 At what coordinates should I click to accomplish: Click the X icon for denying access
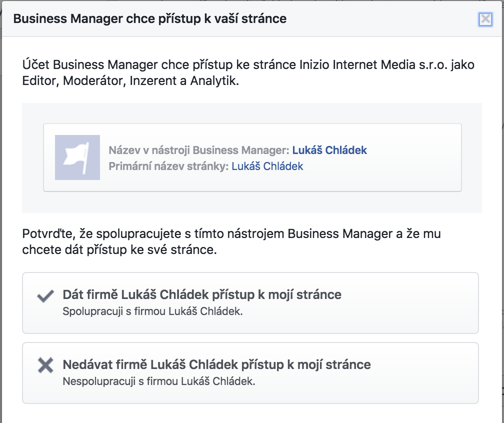45,365
